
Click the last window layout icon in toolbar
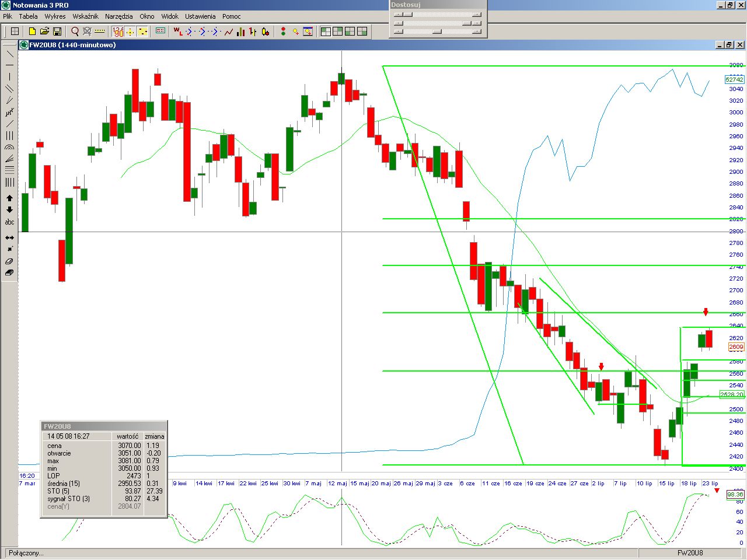point(362,32)
